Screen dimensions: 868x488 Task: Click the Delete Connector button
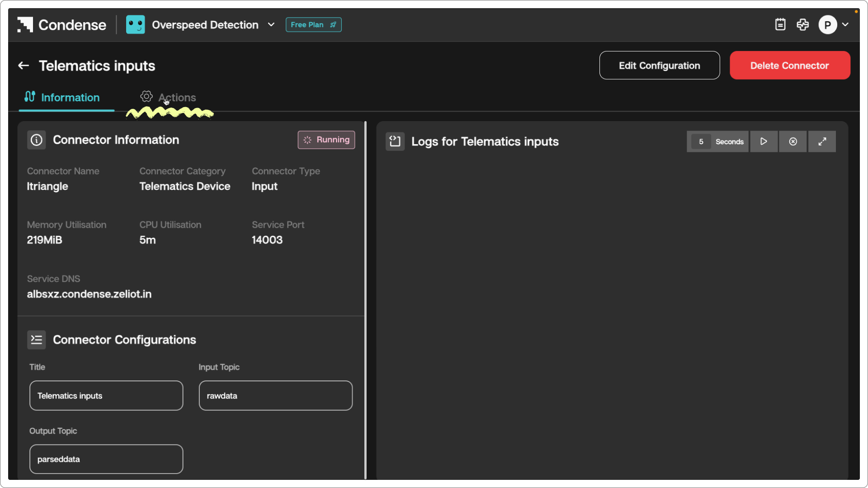point(789,66)
